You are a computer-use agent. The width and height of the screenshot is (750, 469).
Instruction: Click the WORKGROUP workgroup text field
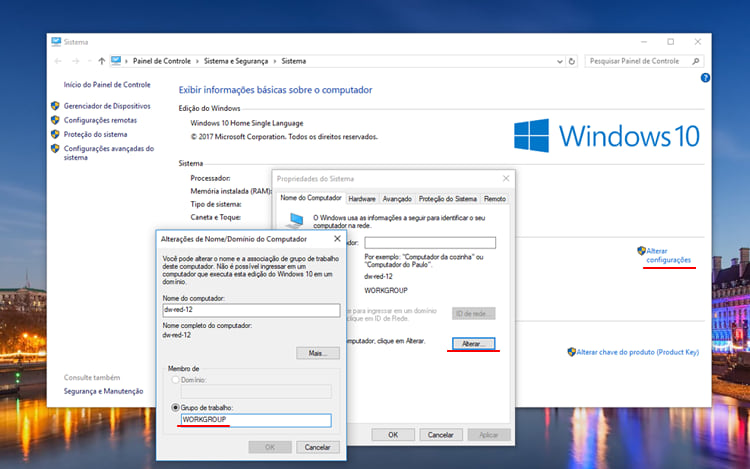(256, 420)
